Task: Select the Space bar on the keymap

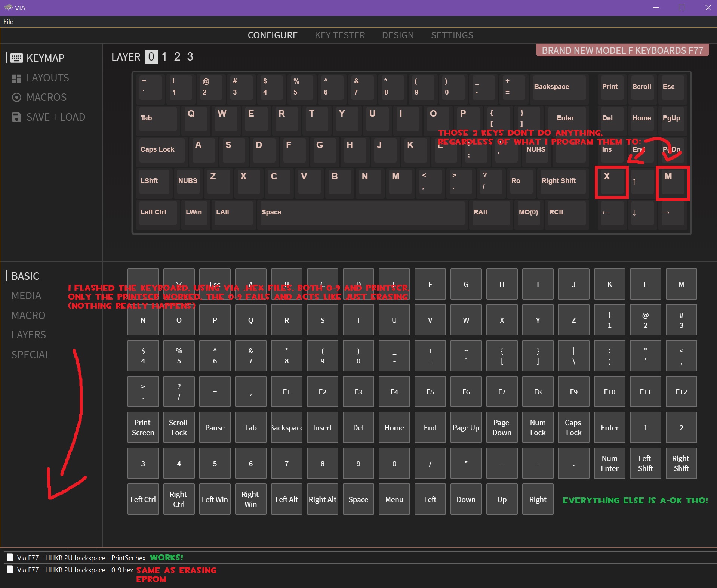Action: coord(362,213)
